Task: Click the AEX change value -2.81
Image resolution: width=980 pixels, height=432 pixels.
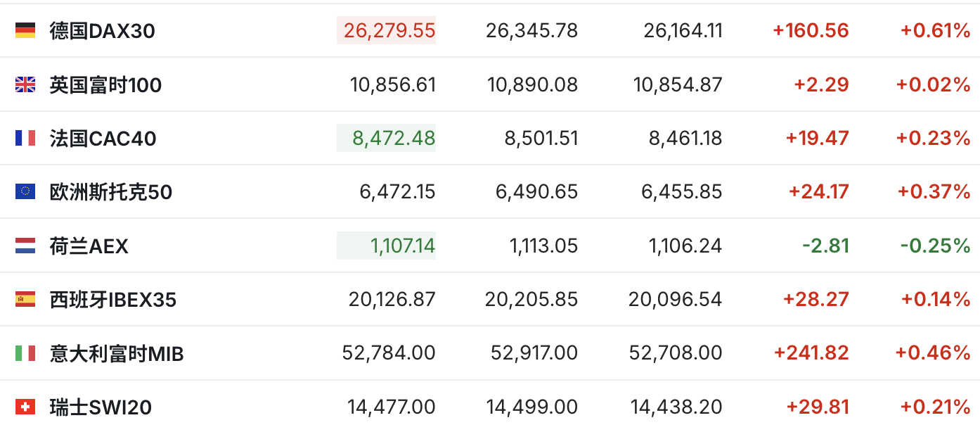Action: [825, 246]
